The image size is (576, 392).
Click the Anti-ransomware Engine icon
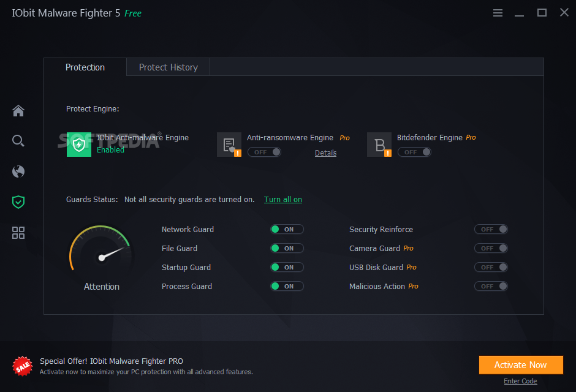click(229, 145)
